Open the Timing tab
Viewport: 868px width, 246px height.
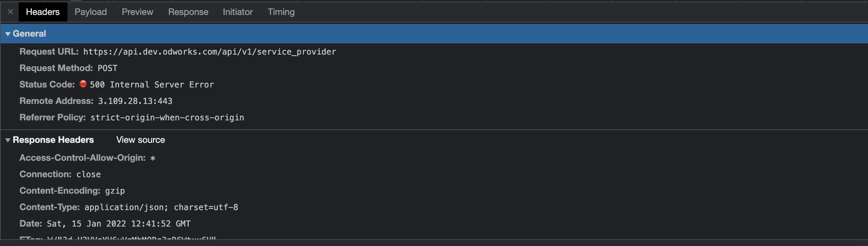(x=281, y=12)
